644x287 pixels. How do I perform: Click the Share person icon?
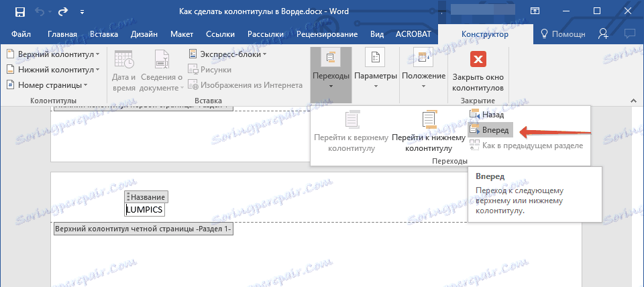point(603,34)
